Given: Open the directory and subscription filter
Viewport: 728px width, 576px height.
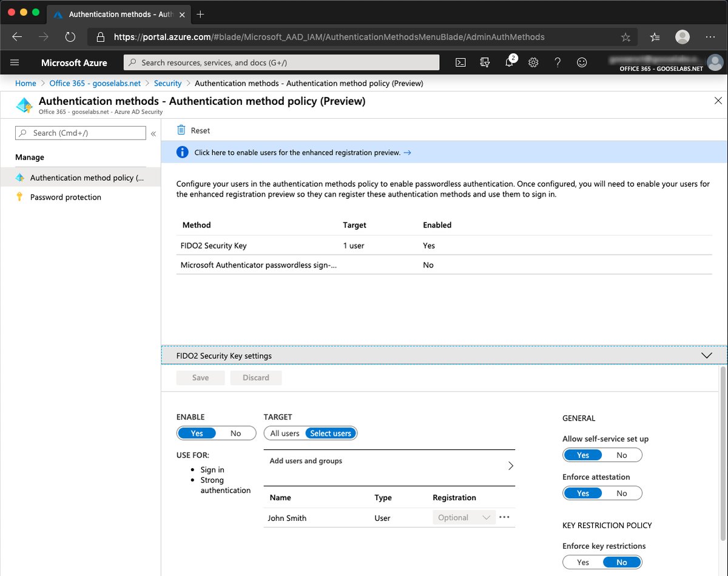Looking at the screenshot, I should pyautogui.click(x=485, y=62).
